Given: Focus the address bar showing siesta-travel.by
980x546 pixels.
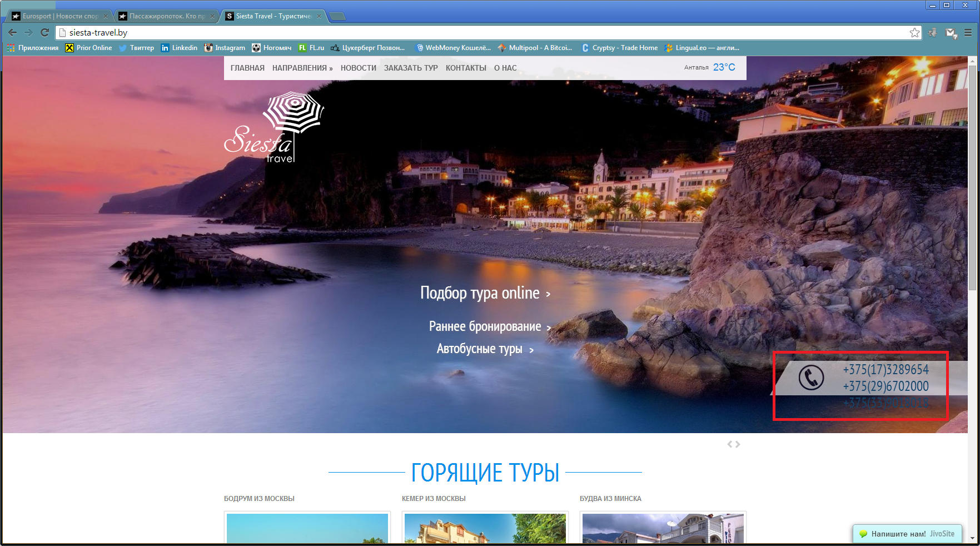Looking at the screenshot, I should tap(484, 33).
